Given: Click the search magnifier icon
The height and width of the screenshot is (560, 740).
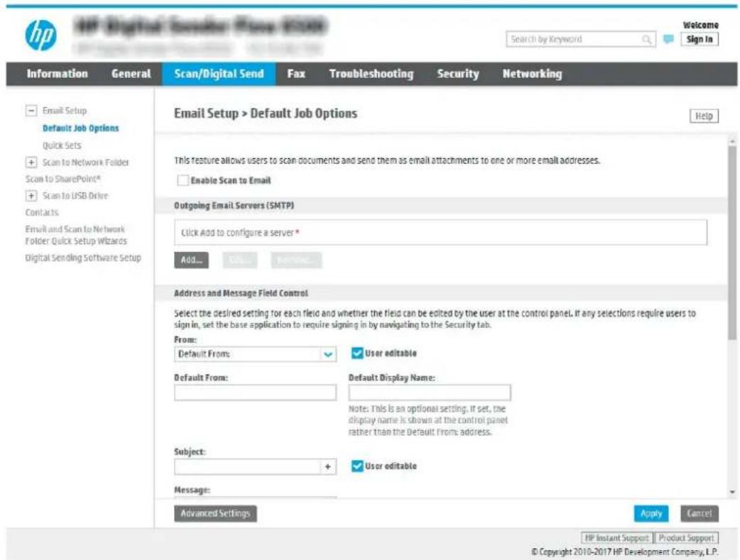Looking at the screenshot, I should click(x=646, y=40).
